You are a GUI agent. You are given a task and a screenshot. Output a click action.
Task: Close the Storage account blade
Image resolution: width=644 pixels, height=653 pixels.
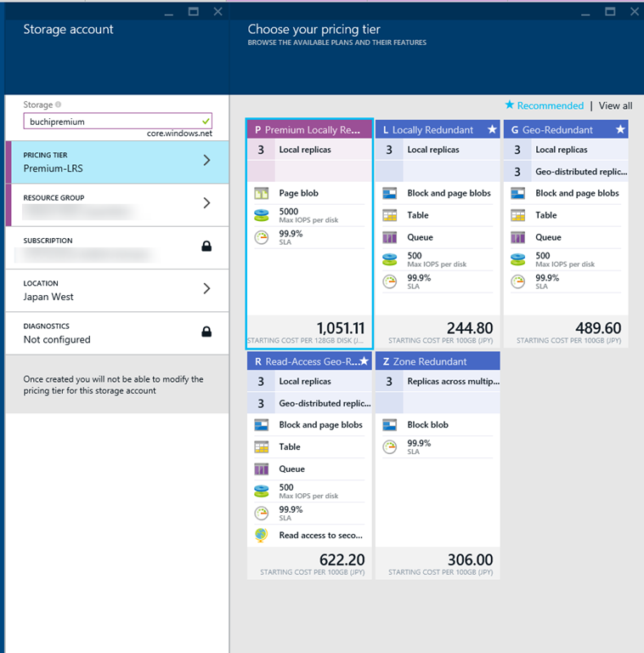[218, 12]
